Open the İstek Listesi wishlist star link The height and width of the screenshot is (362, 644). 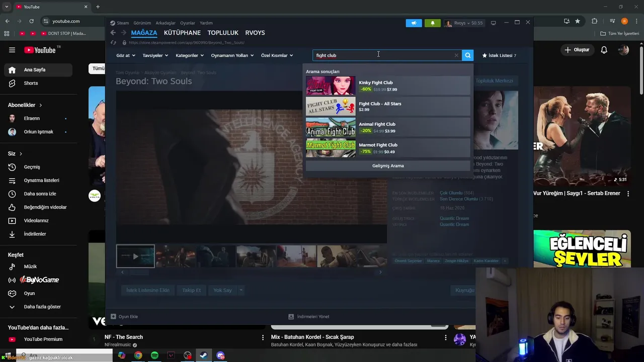pos(499,55)
